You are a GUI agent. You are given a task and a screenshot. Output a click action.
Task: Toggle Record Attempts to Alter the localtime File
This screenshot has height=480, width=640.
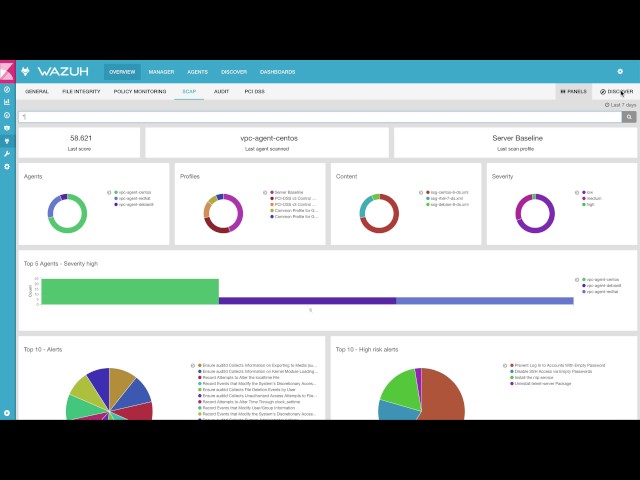point(241,378)
